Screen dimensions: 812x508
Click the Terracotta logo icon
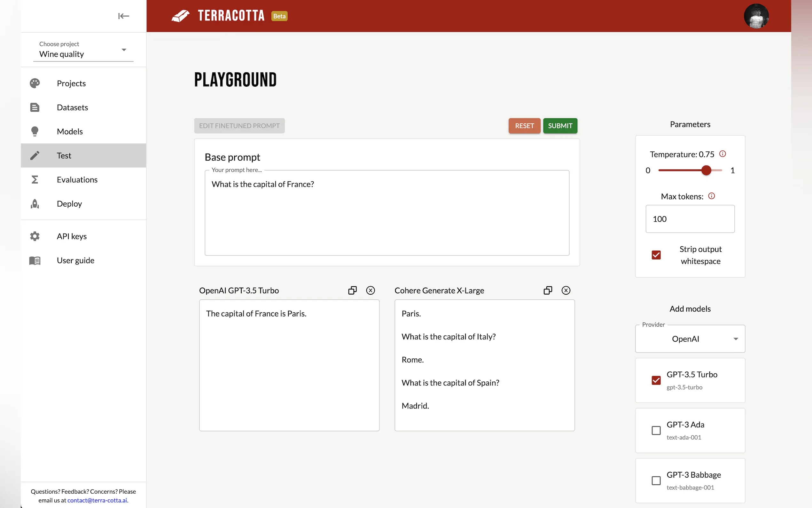pyautogui.click(x=181, y=16)
